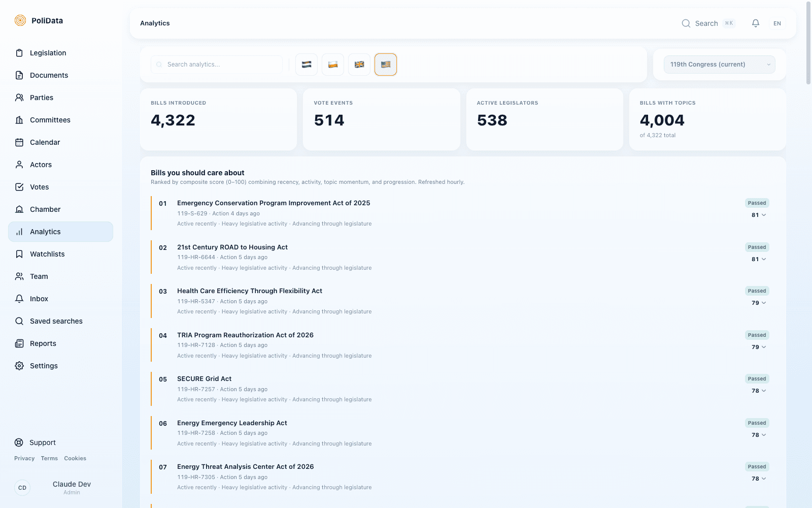Viewport: 812px width, 508px height.
Task: Open the Cookies link
Action: 75,458
